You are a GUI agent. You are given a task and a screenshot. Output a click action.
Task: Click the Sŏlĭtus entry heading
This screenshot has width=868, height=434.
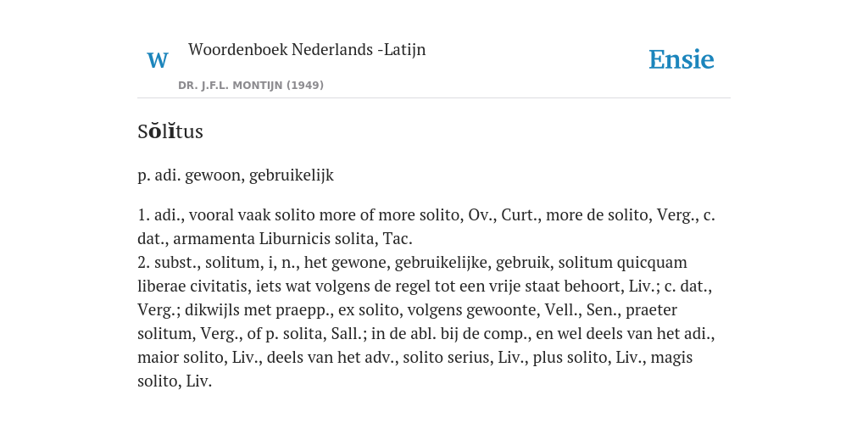[x=170, y=131]
